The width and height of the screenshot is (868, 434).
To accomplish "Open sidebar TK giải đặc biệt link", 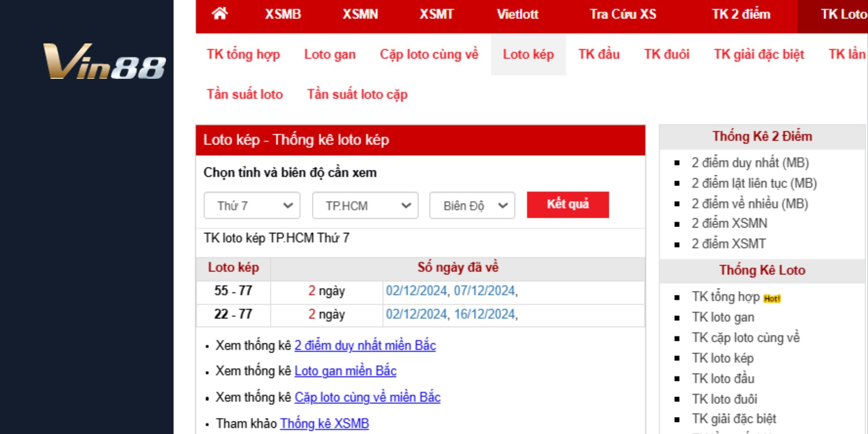I will click(x=734, y=419).
